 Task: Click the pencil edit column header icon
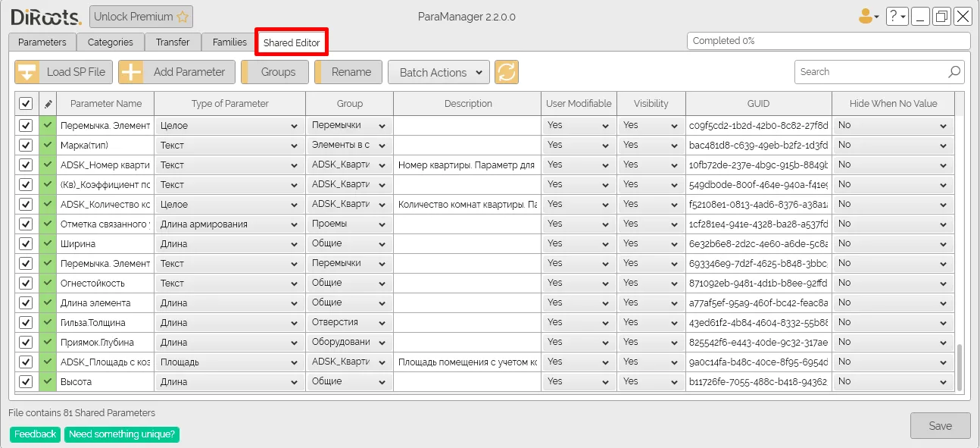point(48,104)
